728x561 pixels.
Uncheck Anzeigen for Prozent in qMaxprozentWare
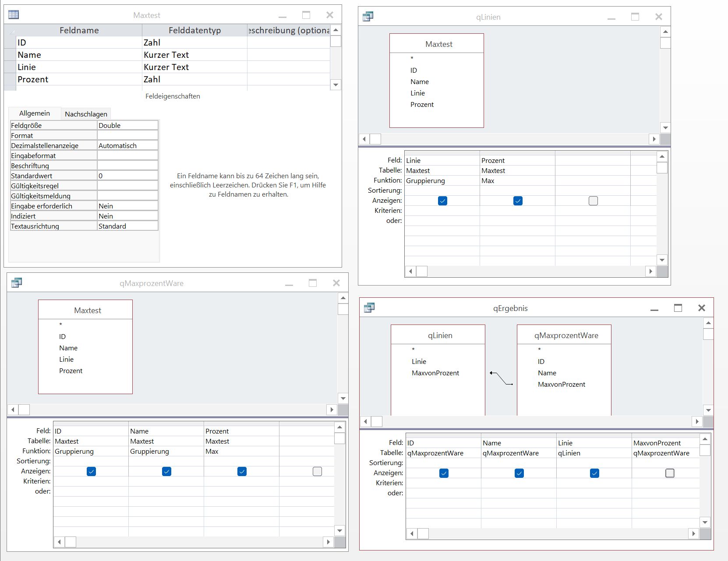click(242, 471)
